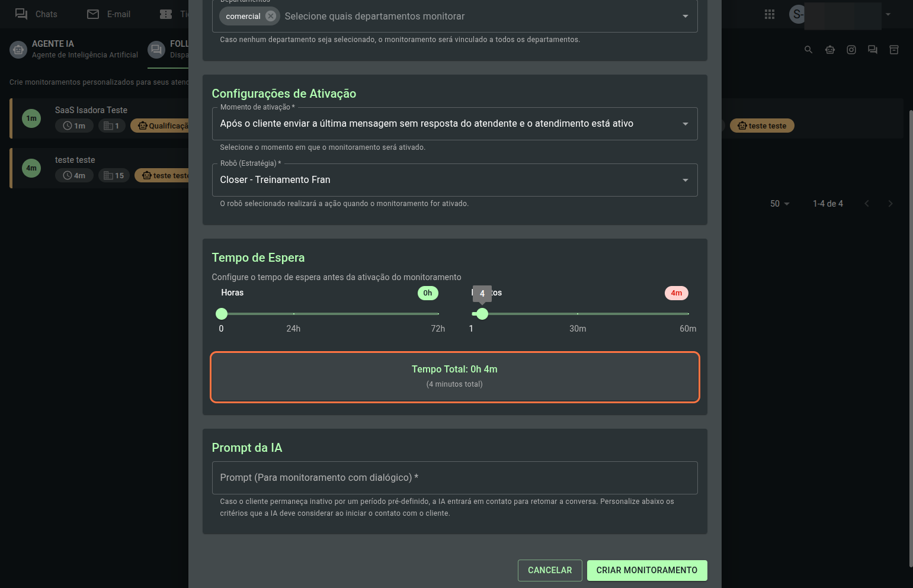Click the E-mail envelope icon
The image size is (913, 588).
point(93,14)
